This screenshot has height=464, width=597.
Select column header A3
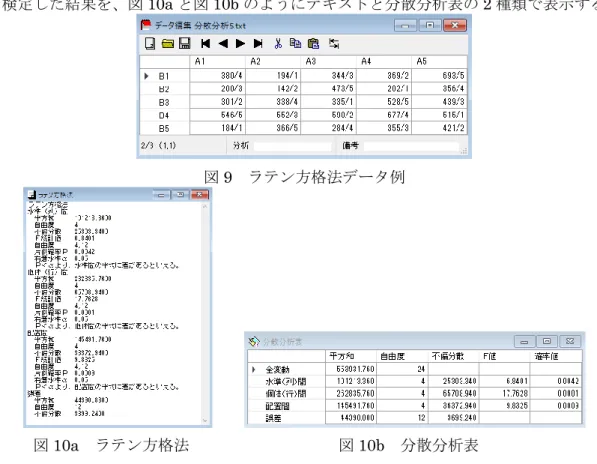point(329,62)
